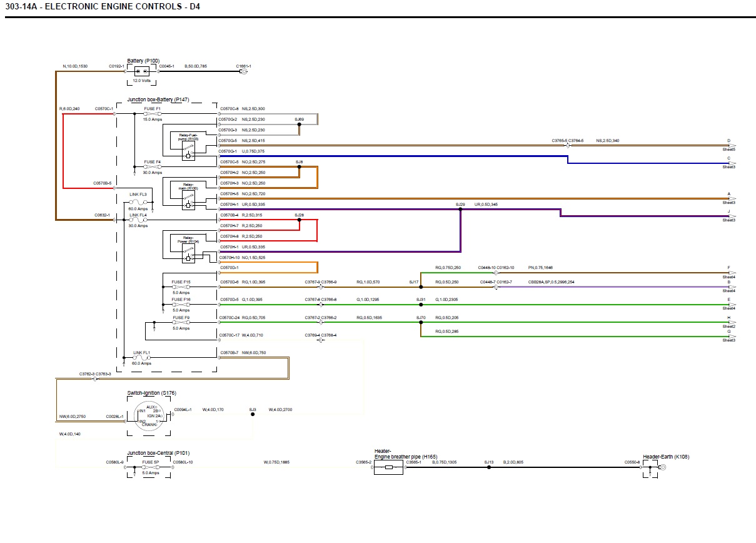This screenshot has width=756, height=543.
Task: Select the Relay-Fuel pump (R103) symbol
Action: 188,151
